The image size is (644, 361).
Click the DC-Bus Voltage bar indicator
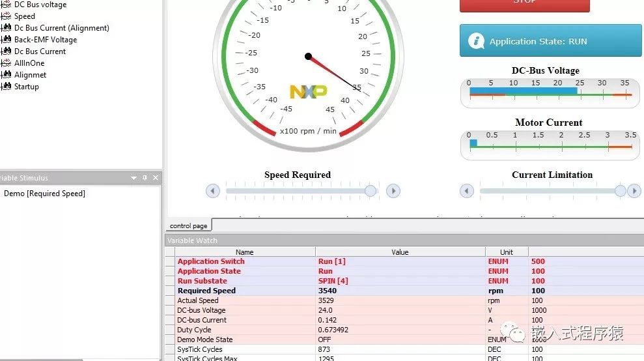point(550,92)
